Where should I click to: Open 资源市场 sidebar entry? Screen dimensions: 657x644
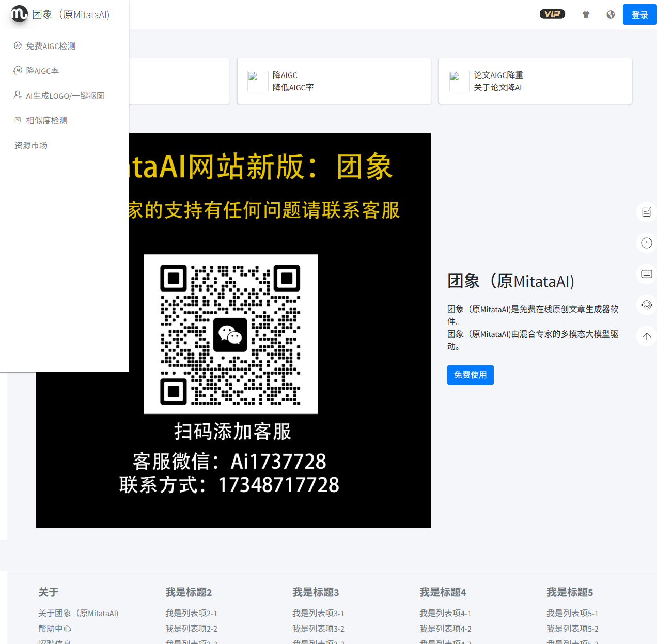tap(31, 145)
